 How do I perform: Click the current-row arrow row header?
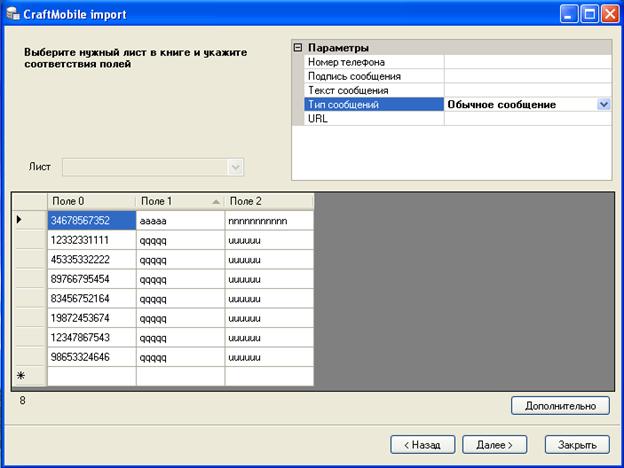click(29, 220)
